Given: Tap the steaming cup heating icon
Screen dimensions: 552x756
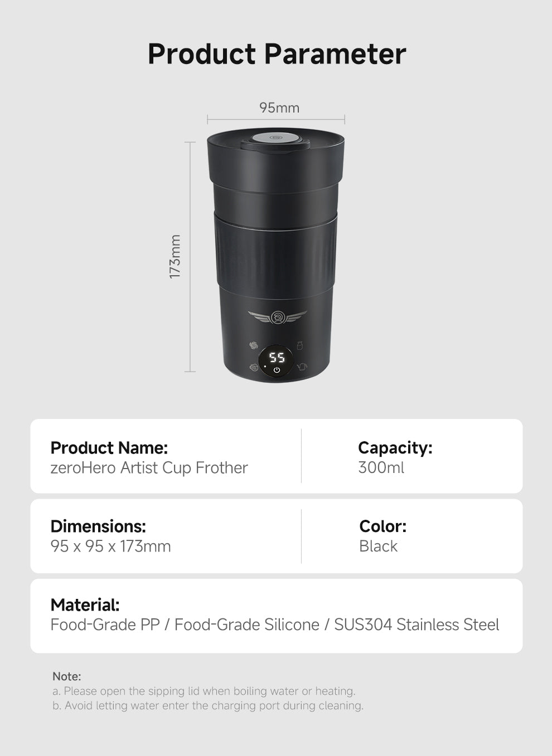Looking at the screenshot, I should point(254,367).
